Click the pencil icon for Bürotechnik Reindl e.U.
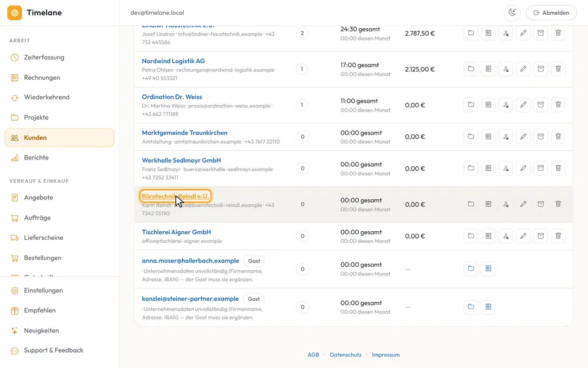Viewport: 588px width, 368px height. coord(523,204)
